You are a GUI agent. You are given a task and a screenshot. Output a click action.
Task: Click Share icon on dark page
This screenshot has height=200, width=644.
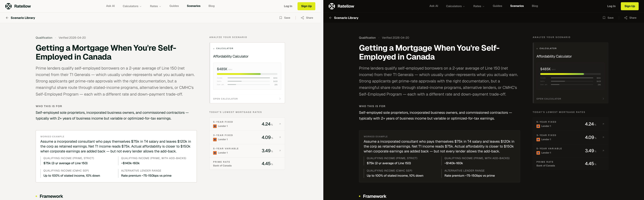click(x=626, y=18)
